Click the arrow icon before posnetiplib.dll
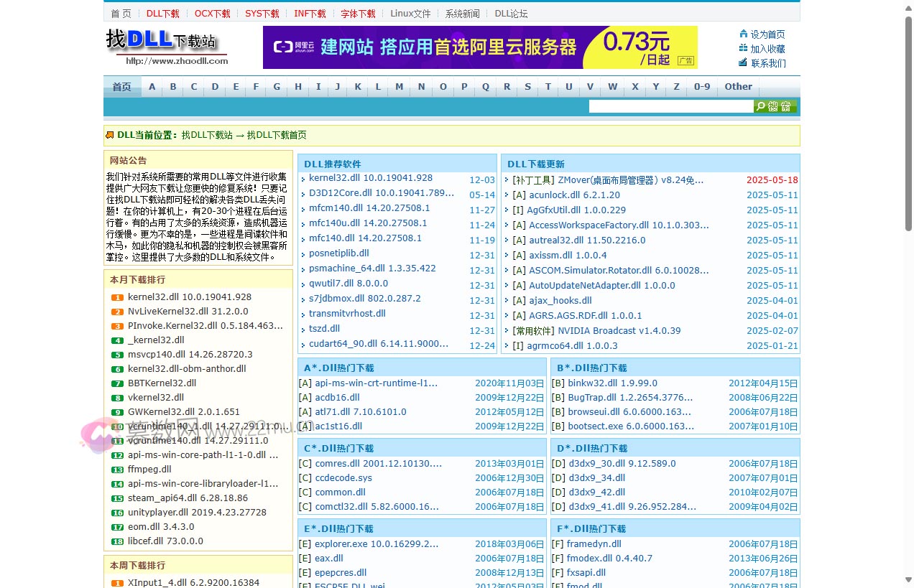The width and height of the screenshot is (914, 588). click(x=303, y=253)
